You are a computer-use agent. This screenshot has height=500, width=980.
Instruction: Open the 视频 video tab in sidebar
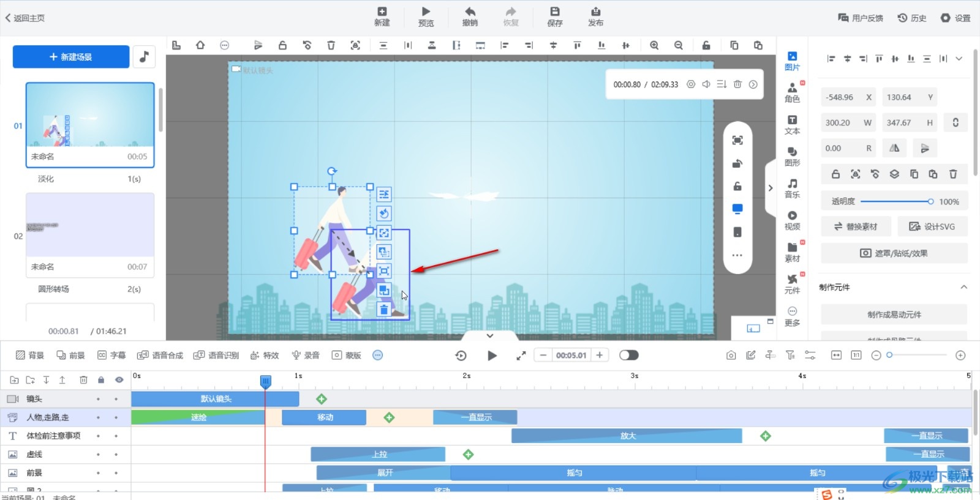(x=792, y=220)
